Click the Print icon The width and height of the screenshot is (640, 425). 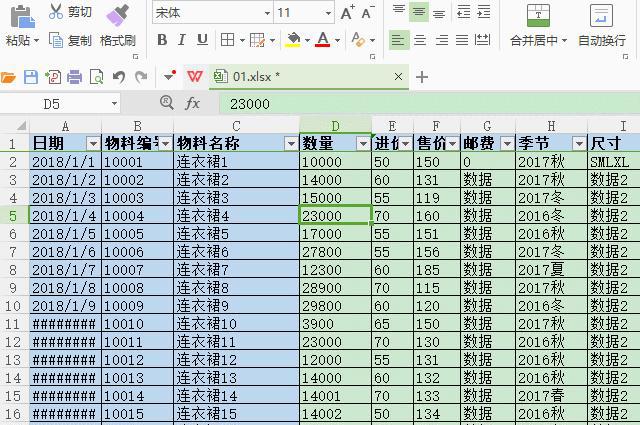[x=75, y=77]
